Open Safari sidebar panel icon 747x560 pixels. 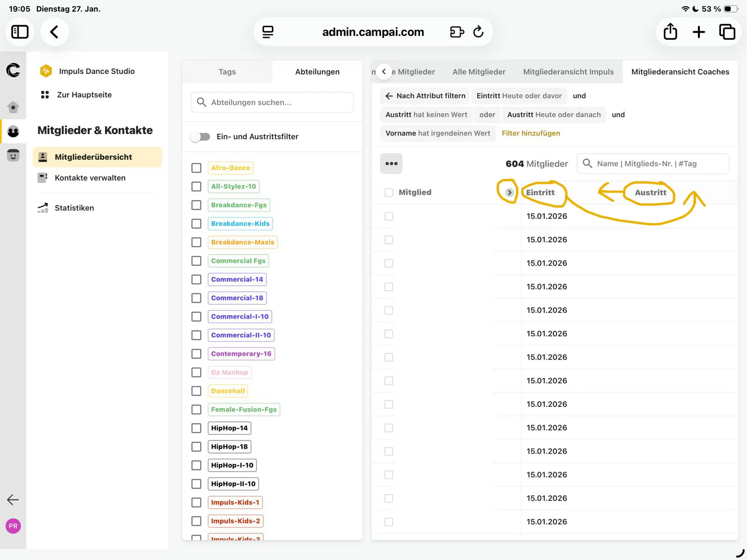click(20, 32)
